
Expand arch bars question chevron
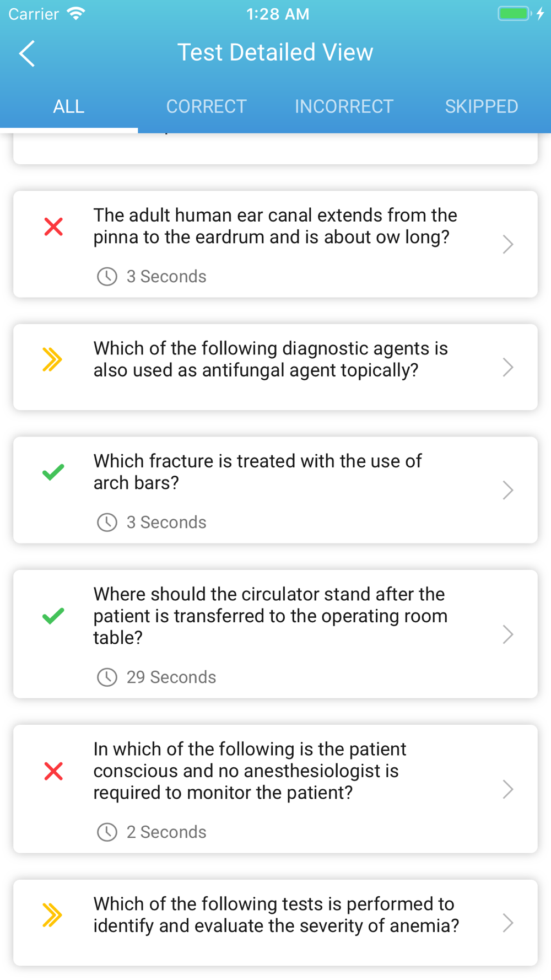coord(508,490)
